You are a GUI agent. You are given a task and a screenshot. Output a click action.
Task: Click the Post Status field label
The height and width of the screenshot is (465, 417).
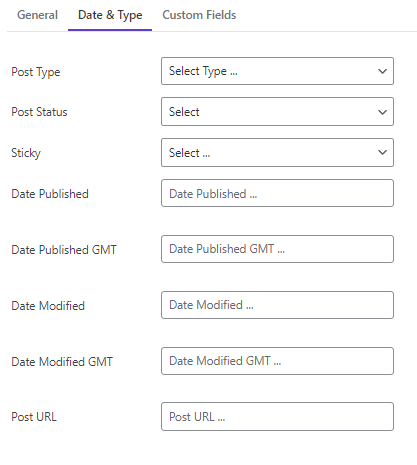[39, 112]
